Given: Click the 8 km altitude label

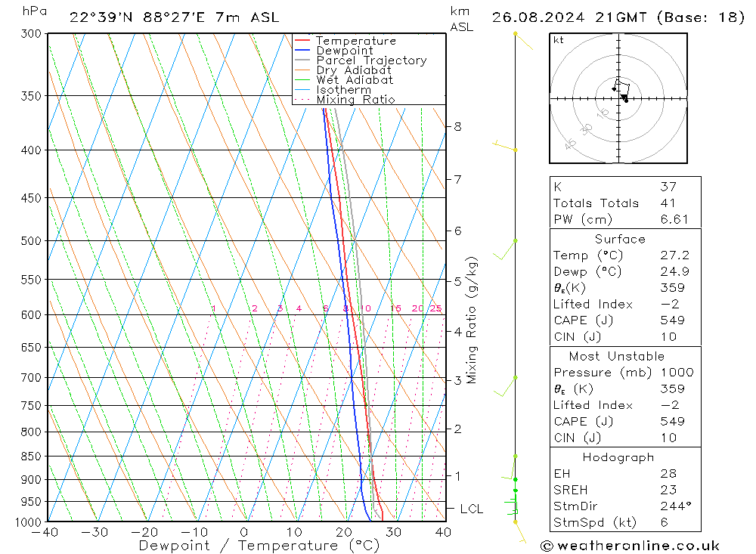Looking at the screenshot, I should pos(457,126).
